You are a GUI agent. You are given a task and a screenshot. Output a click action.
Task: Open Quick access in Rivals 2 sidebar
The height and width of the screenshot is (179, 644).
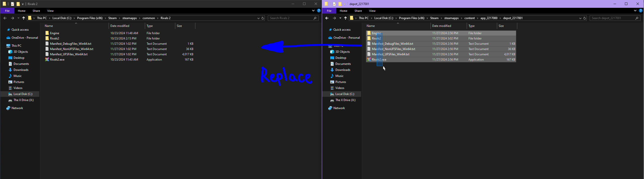pyautogui.click(x=20, y=30)
